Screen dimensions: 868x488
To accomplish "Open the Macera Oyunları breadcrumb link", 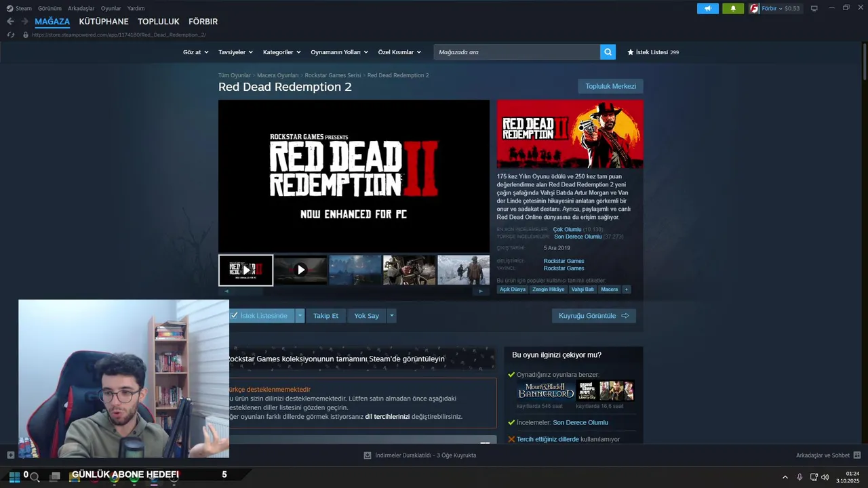I will 278,75.
